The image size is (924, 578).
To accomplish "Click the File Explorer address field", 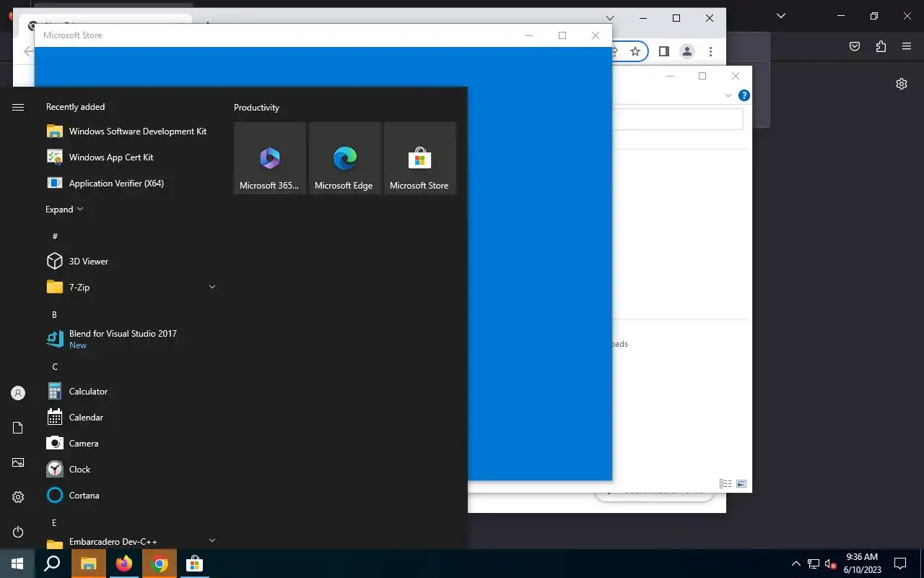I will [677, 119].
